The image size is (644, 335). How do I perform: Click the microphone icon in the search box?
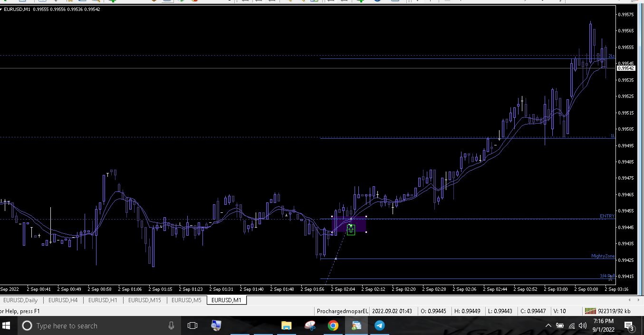[171, 325]
